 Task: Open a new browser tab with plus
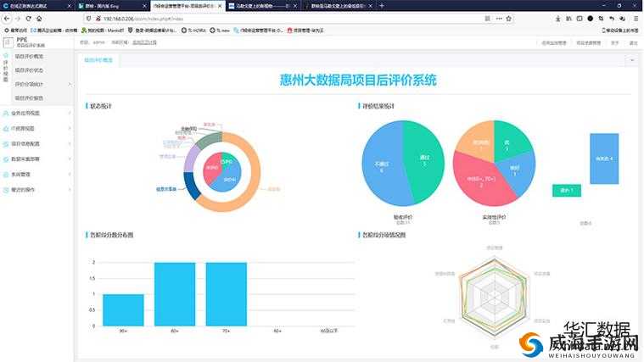(382, 6)
